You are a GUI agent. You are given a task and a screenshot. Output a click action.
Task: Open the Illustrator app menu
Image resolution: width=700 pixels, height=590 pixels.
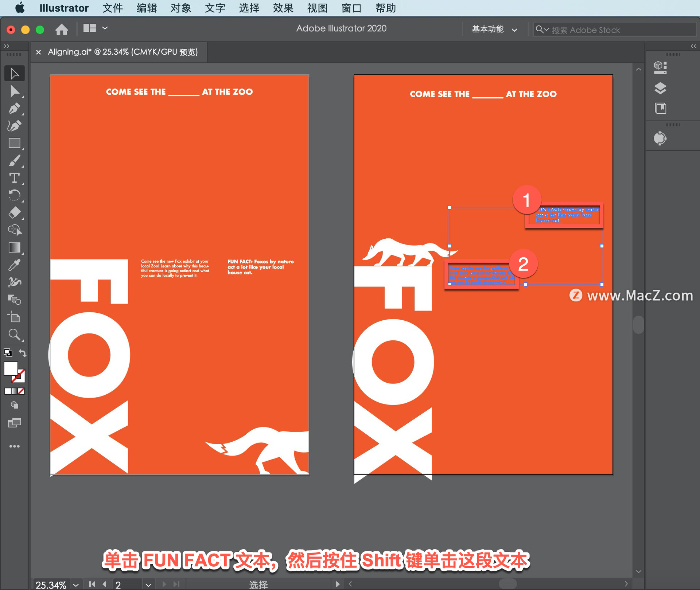64,8
